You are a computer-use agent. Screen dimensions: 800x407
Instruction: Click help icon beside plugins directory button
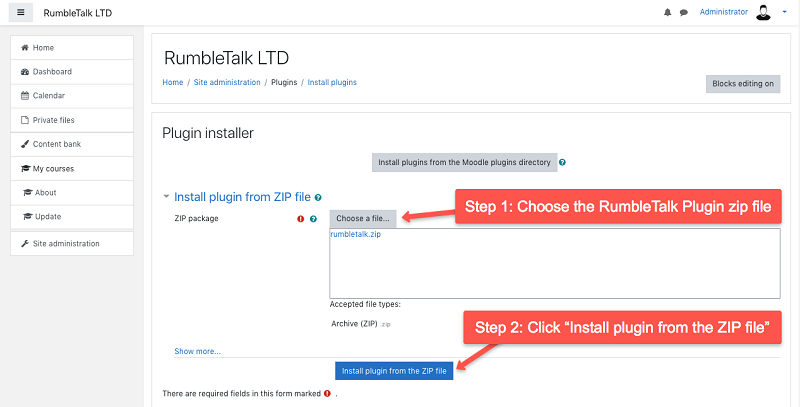[x=563, y=162]
